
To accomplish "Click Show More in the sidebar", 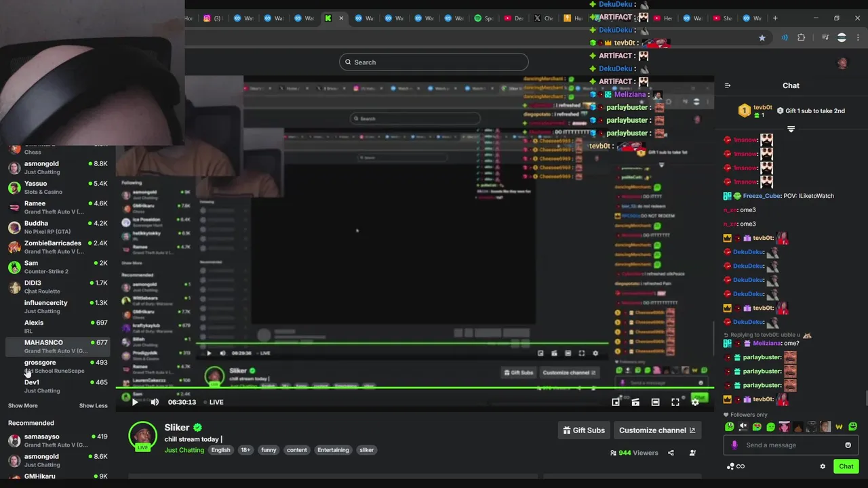I will 22,406.
